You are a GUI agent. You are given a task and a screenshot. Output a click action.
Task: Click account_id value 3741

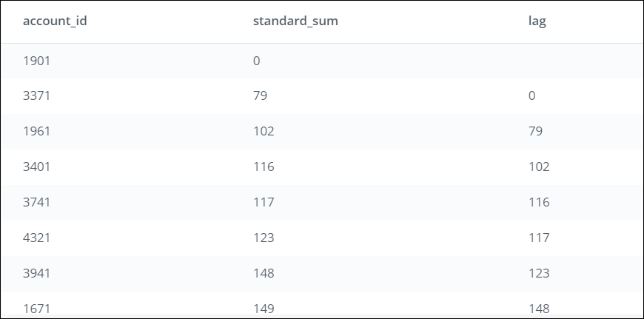(x=36, y=202)
